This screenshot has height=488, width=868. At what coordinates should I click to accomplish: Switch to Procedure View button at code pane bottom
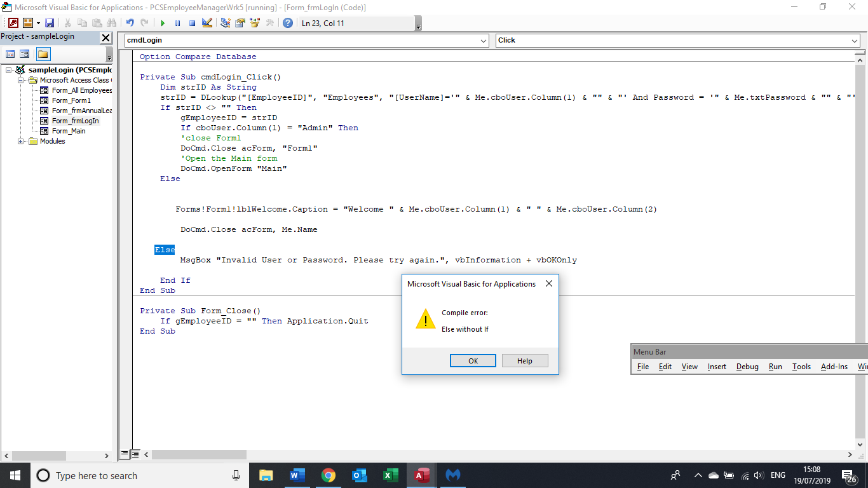(125, 454)
